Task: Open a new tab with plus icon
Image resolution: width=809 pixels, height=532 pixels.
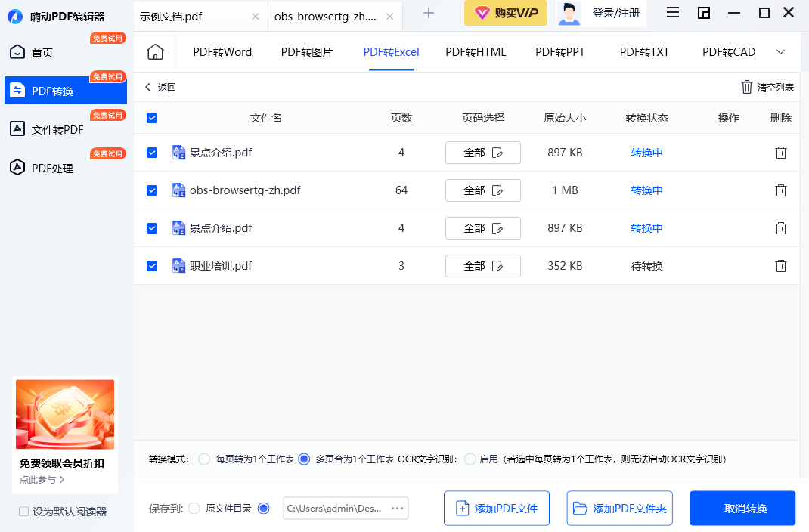Action: pos(429,13)
